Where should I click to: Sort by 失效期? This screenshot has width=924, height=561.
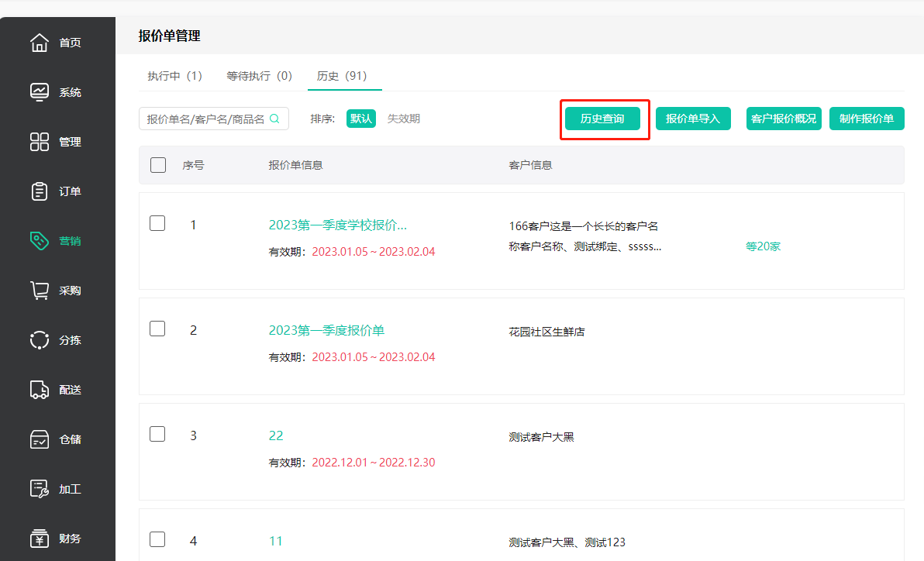point(405,119)
